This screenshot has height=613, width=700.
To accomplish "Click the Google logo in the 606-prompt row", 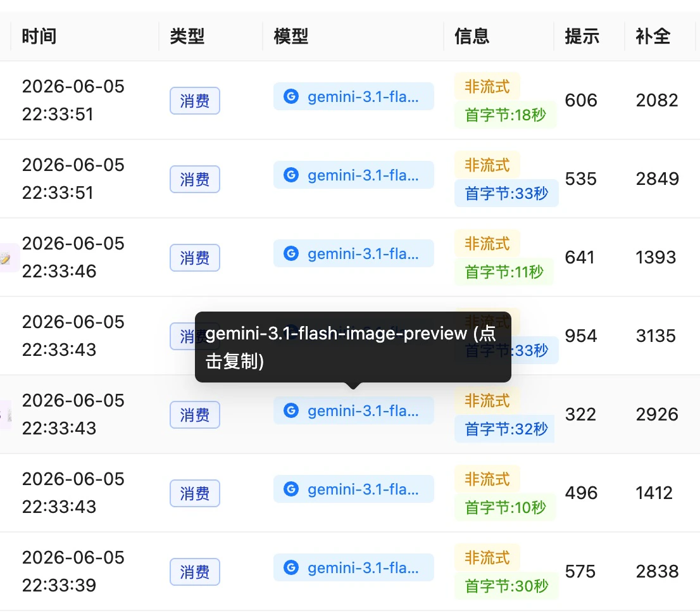I will tap(291, 96).
